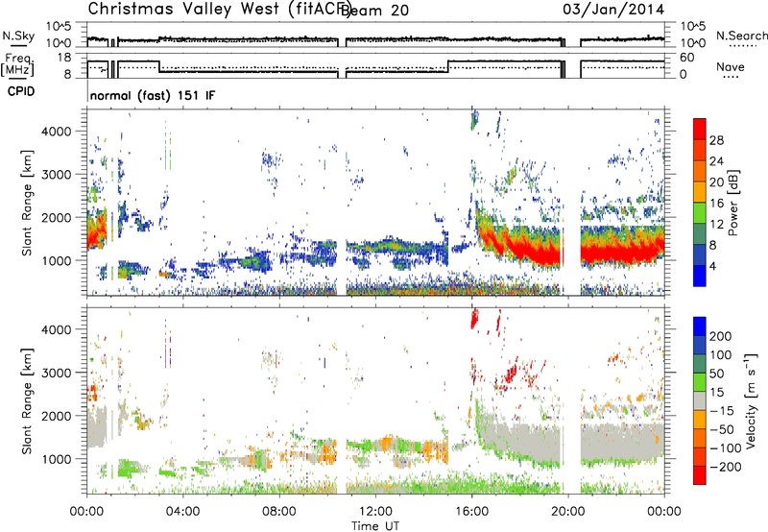This screenshot has width=768, height=532.
Task: Pick the gray middle segment of the velocity colorbar
Action: point(700,401)
